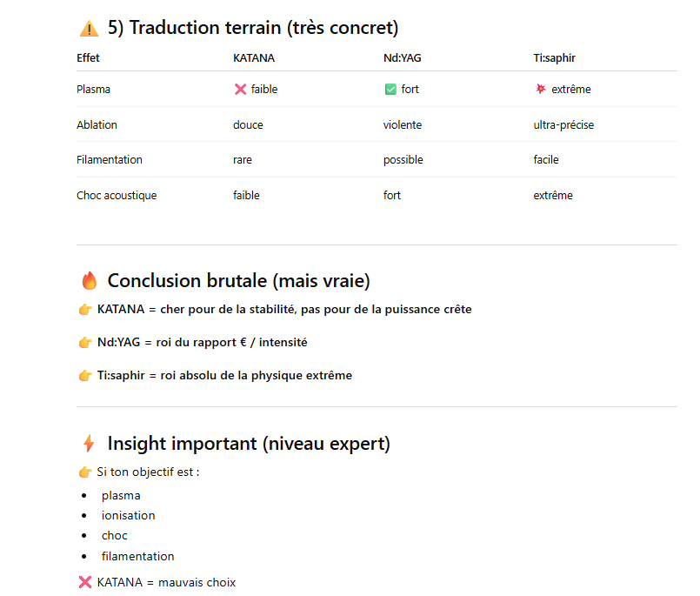Click the Nd:YAG column header
This screenshot has height=596, width=700.
(x=402, y=58)
